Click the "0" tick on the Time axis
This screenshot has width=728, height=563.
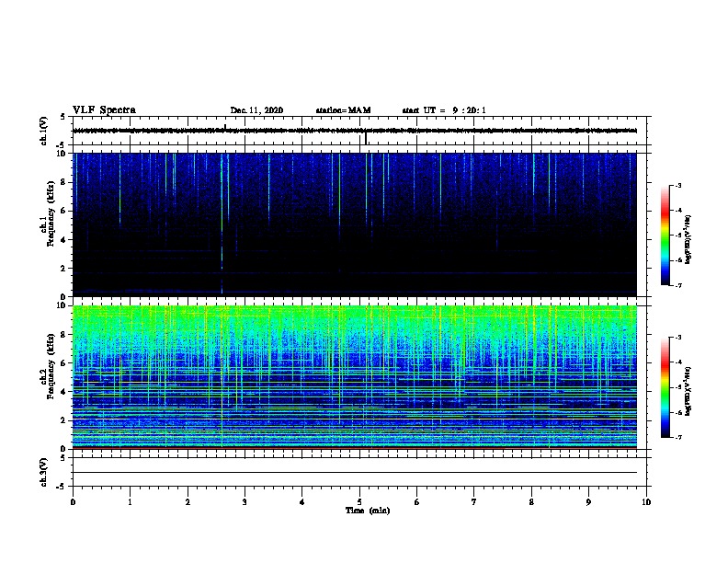(73, 502)
